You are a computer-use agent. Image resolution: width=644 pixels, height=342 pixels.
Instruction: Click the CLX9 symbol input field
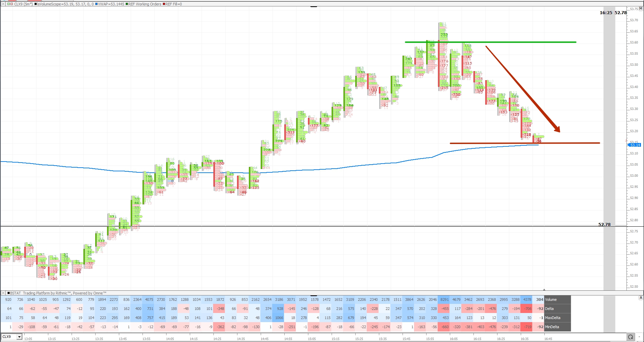tap(9, 337)
